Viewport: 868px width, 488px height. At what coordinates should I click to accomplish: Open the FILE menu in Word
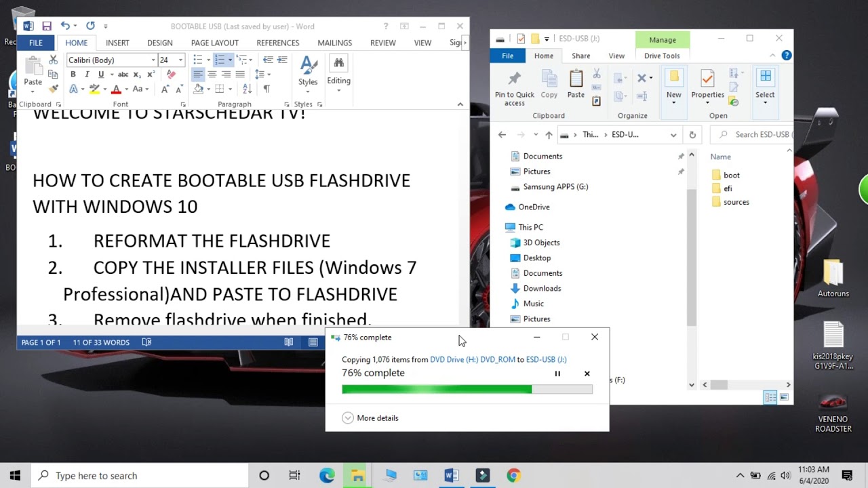coord(36,43)
